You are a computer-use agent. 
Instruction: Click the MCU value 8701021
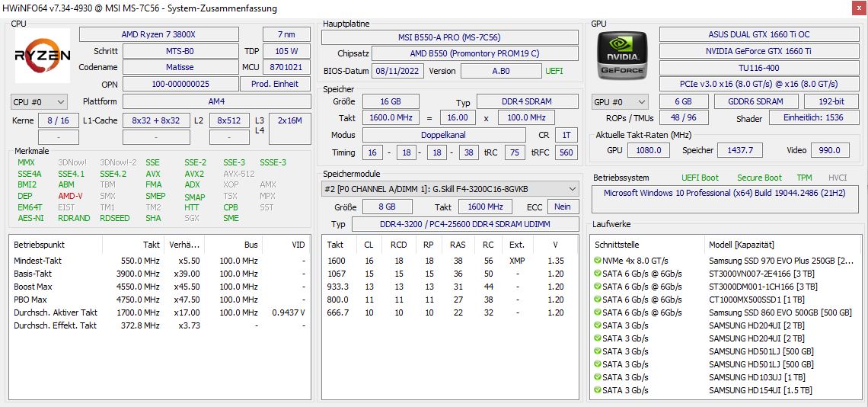(x=286, y=67)
